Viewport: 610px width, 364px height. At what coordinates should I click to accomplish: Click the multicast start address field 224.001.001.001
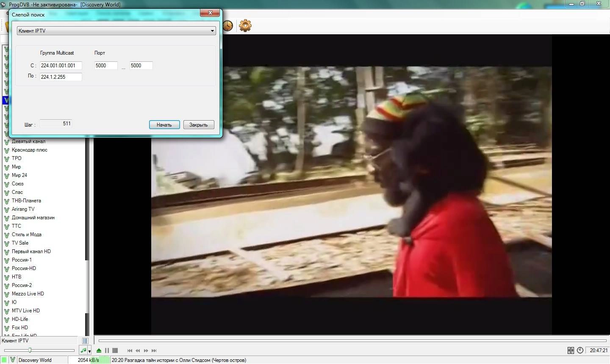61,66
